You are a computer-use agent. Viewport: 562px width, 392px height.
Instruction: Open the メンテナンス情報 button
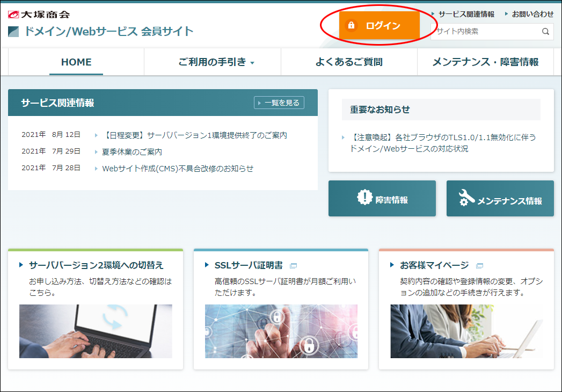click(x=500, y=198)
